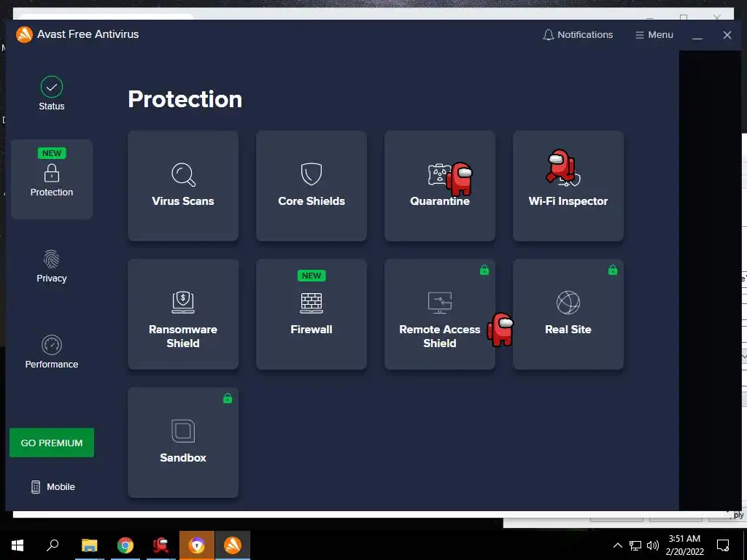Screen dimensions: 747x560
Task: Click the Avast logo in title bar
Action: [x=24, y=34]
